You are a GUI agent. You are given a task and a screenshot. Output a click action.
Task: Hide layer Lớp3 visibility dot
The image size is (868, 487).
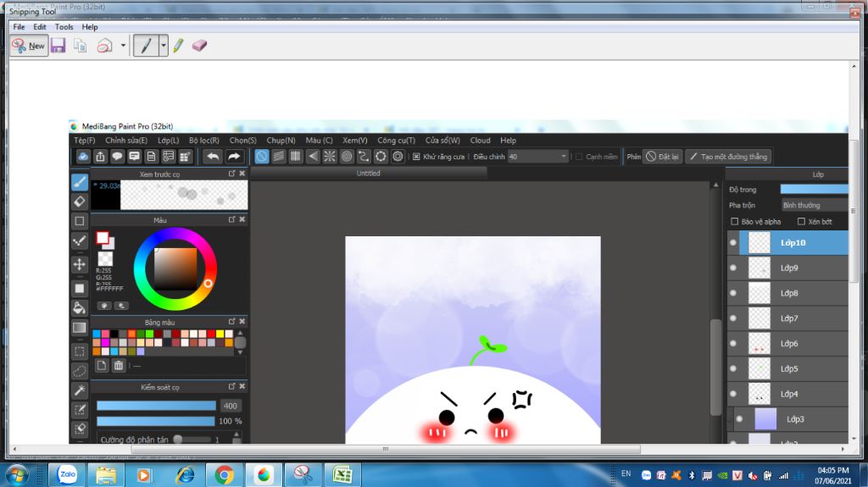[739, 419]
